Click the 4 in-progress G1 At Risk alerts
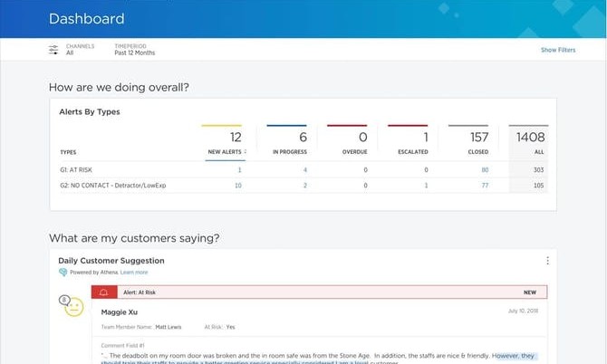 click(304, 169)
